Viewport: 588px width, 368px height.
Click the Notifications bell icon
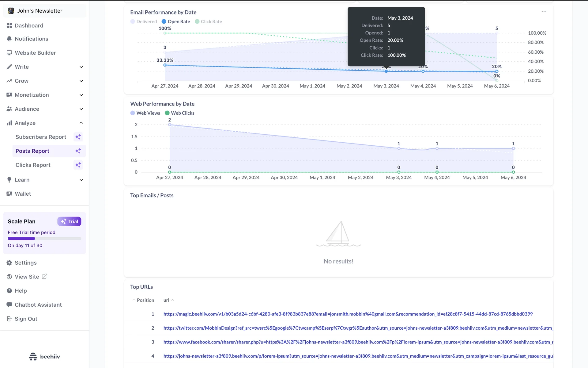click(9, 39)
